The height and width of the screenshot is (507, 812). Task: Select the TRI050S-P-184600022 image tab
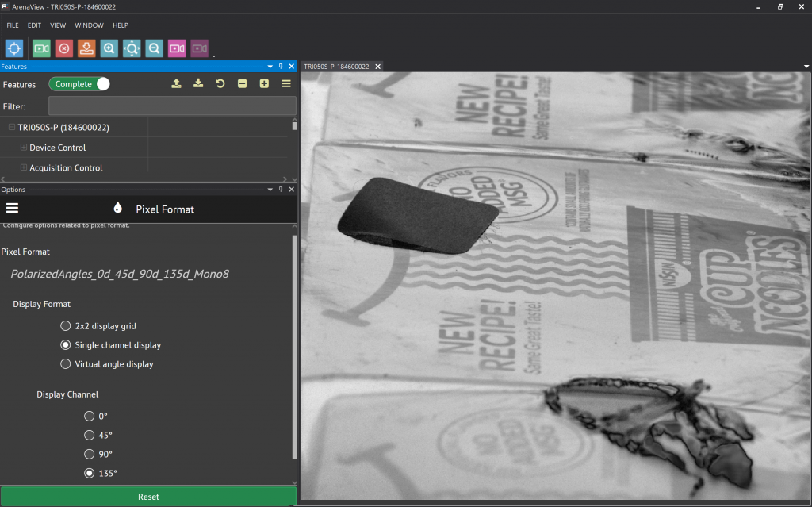click(336, 67)
